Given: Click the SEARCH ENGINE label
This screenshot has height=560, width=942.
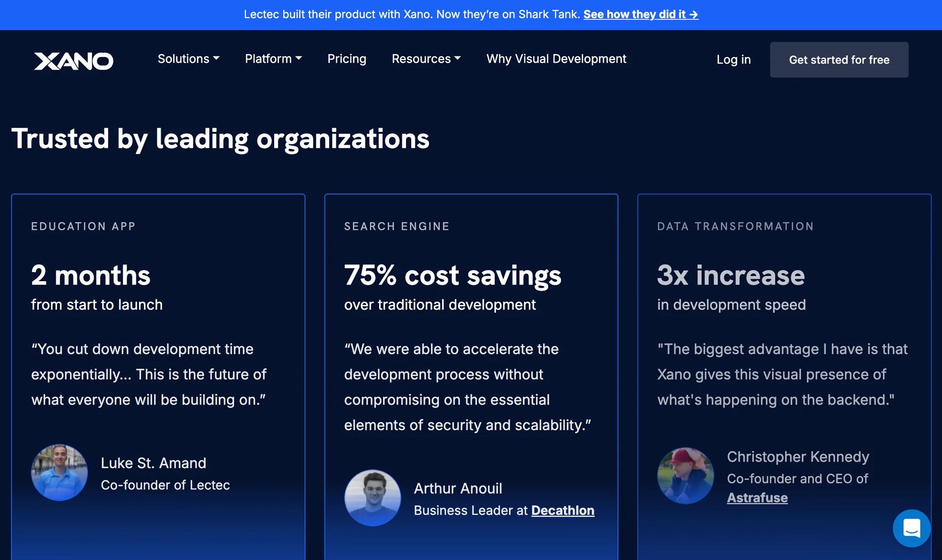Looking at the screenshot, I should pos(397,227).
